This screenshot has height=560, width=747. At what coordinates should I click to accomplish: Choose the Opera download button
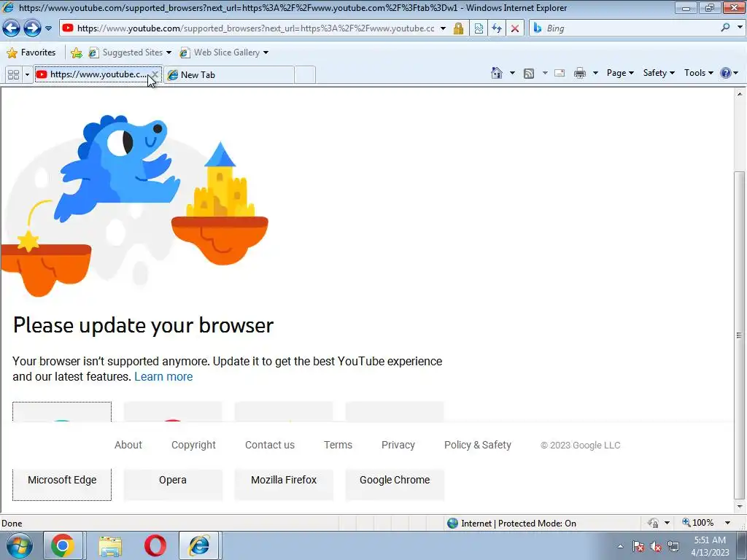click(x=173, y=480)
